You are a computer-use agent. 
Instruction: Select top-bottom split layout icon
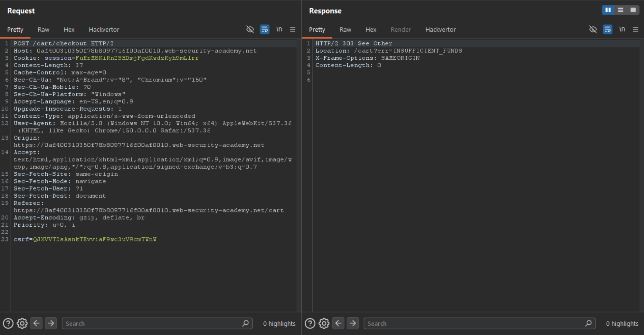point(620,10)
